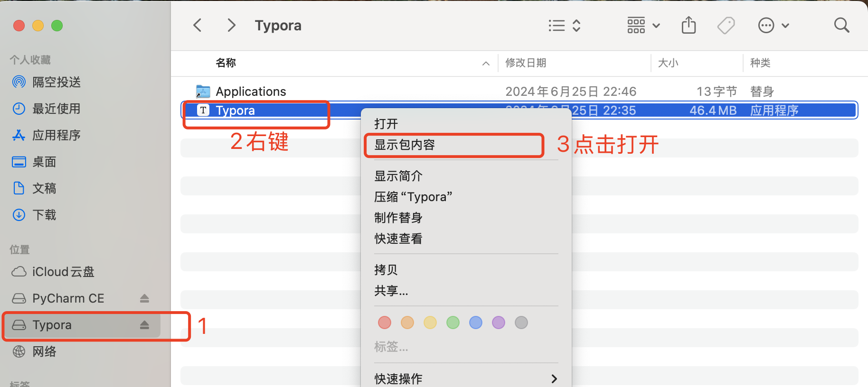This screenshot has width=868, height=387.
Task: Toggle sort direction arrow in 名称 column
Action: pos(486,63)
